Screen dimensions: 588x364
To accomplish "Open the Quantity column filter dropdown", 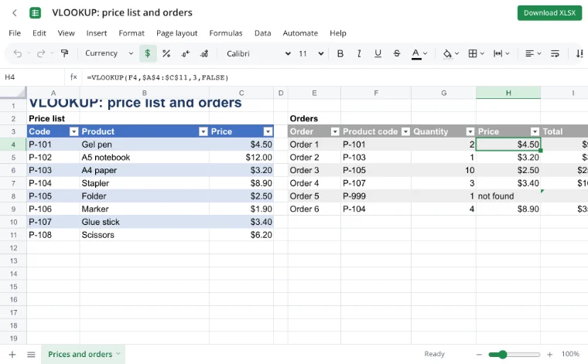I will [470, 131].
